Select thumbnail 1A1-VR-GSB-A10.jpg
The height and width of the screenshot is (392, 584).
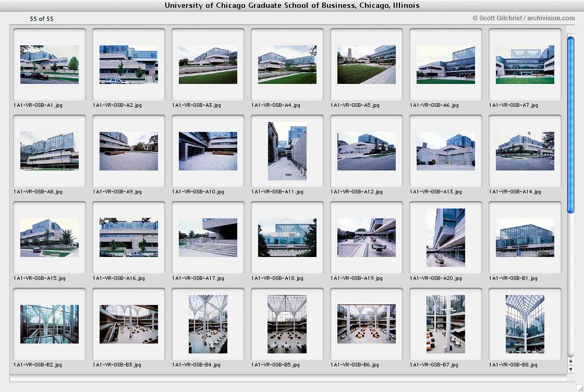coord(208,151)
